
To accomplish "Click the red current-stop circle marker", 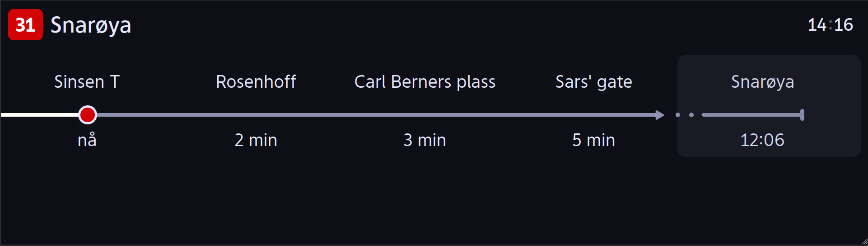I will coord(88,115).
